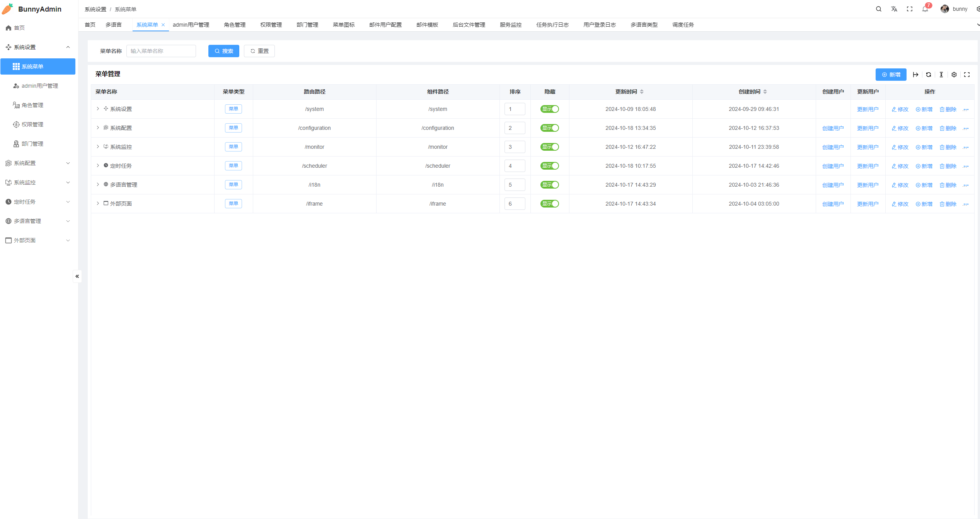Click the blue 新增 button above table
980x519 pixels.
[891, 75]
